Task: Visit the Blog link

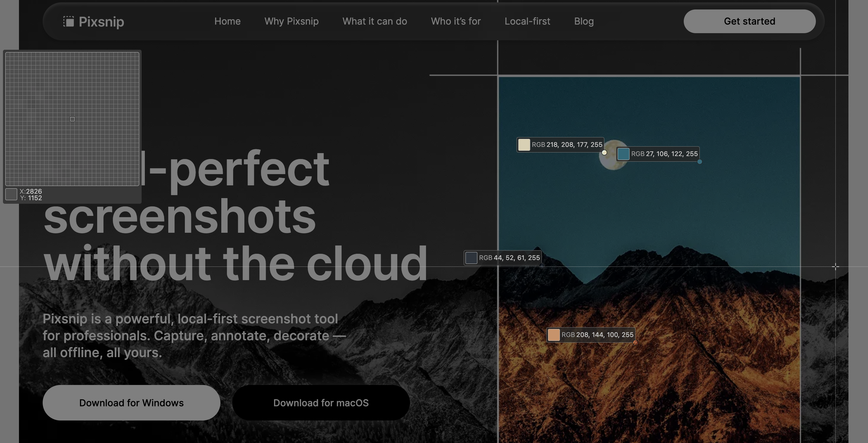Action: (584, 21)
